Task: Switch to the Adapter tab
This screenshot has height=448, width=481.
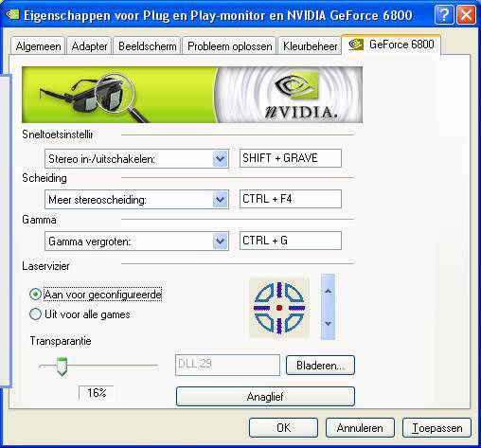Action: click(x=89, y=46)
